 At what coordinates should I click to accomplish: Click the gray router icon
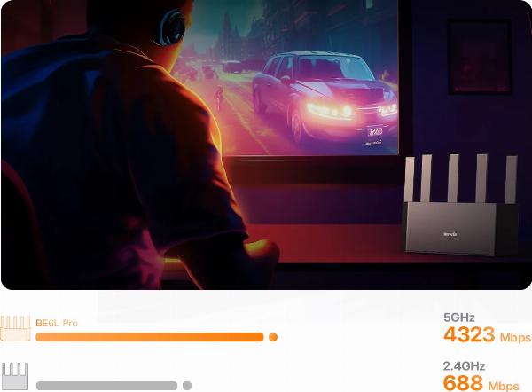(15, 376)
